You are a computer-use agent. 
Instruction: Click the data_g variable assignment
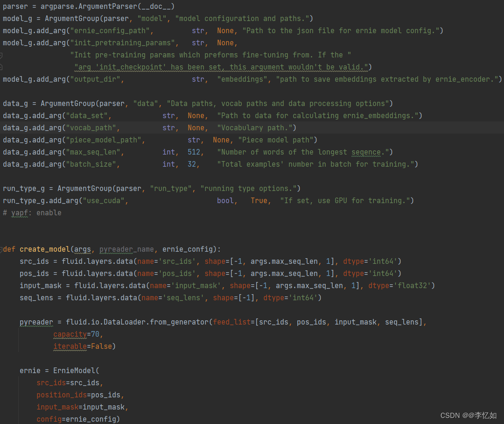(15, 104)
